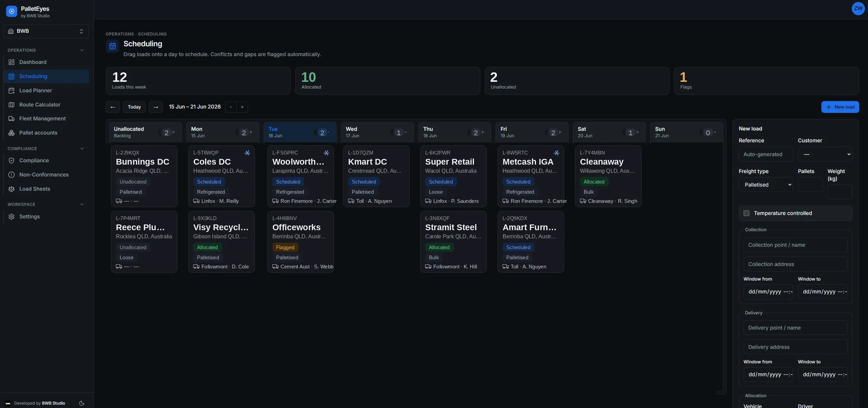The width and height of the screenshot is (868, 408).
Task: Click Collection Window from date field
Action: [768, 292]
